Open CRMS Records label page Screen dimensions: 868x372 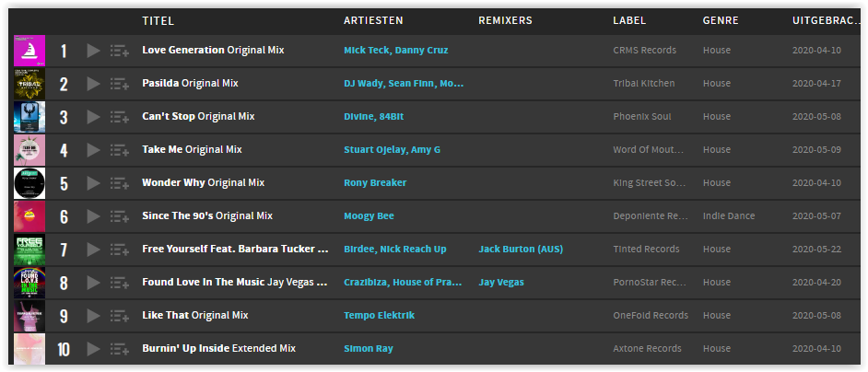click(x=645, y=50)
